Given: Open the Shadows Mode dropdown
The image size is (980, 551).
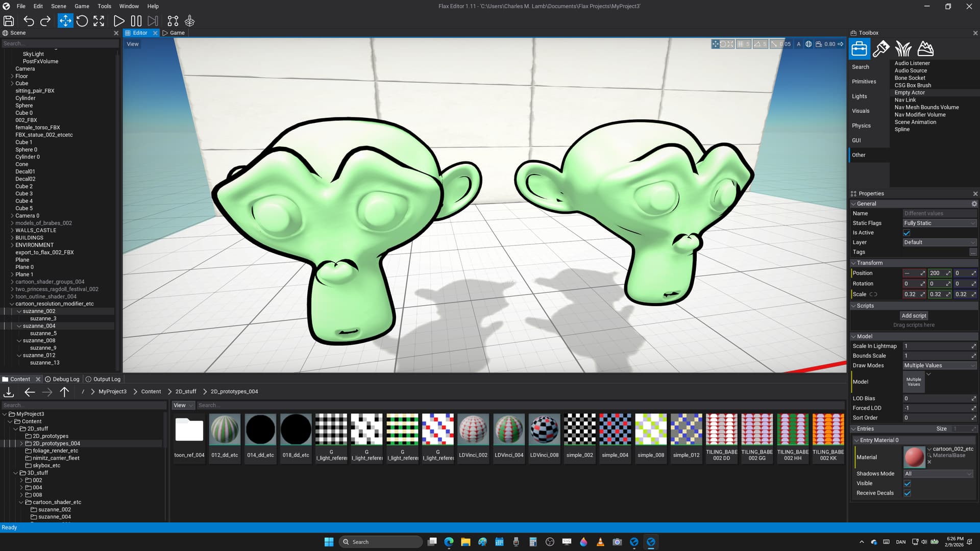Looking at the screenshot, I should [938, 473].
